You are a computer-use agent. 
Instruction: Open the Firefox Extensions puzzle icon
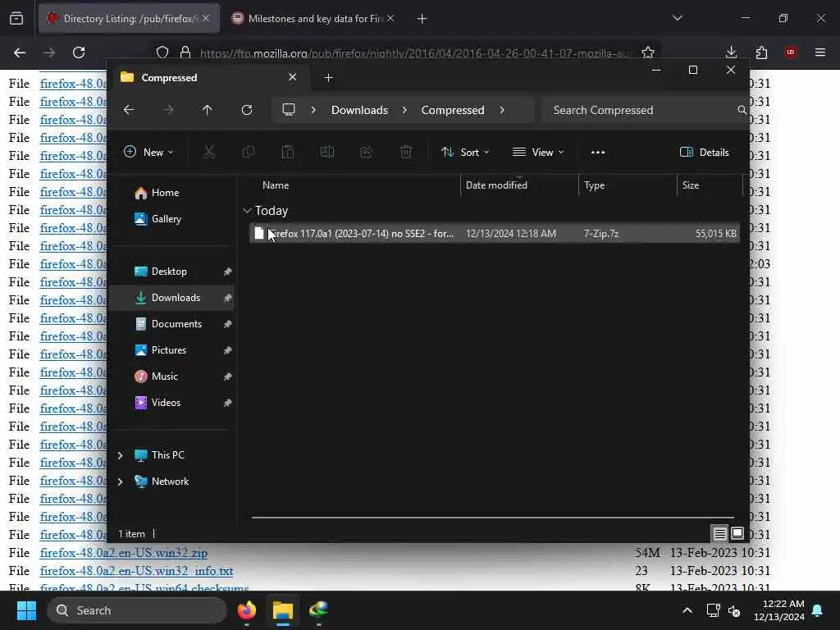[x=761, y=52]
